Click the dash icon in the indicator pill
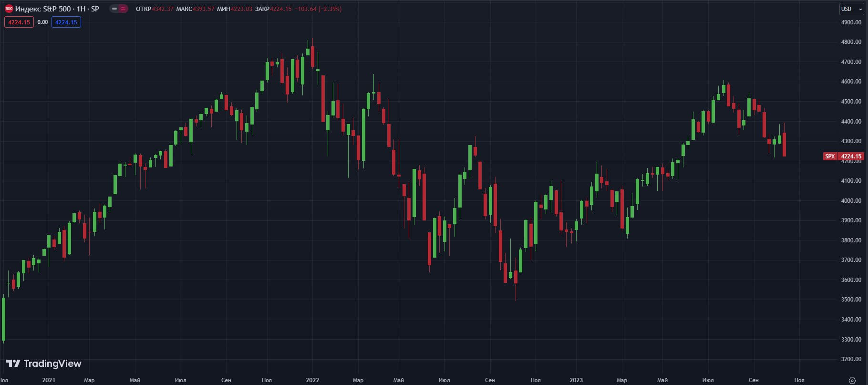Screen dimensions: 868x385 [x=114, y=9]
